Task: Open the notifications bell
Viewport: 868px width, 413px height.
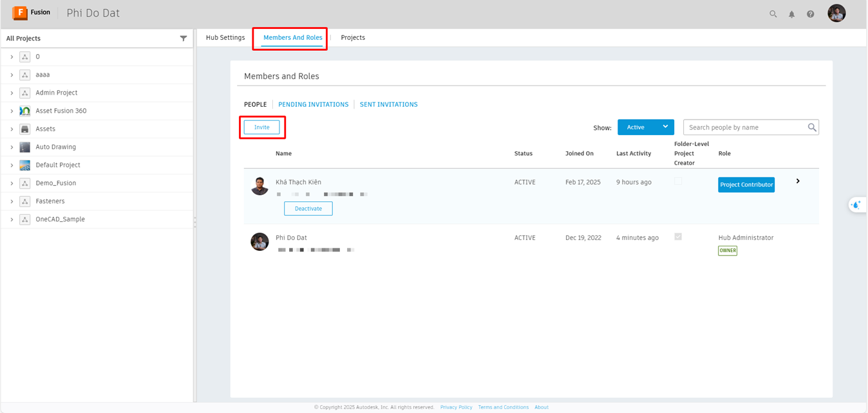Action: [x=792, y=14]
